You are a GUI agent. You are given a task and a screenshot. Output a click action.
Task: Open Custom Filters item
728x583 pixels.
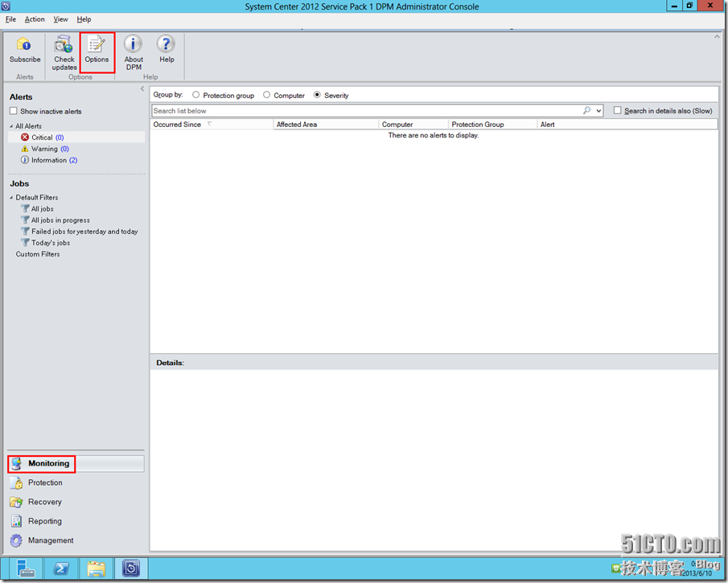[38, 254]
